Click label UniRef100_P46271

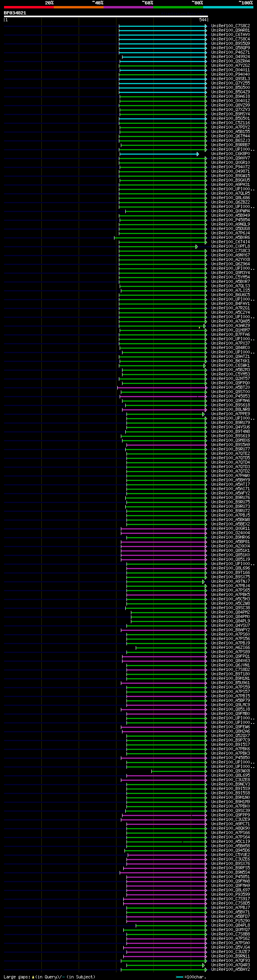point(230,53)
